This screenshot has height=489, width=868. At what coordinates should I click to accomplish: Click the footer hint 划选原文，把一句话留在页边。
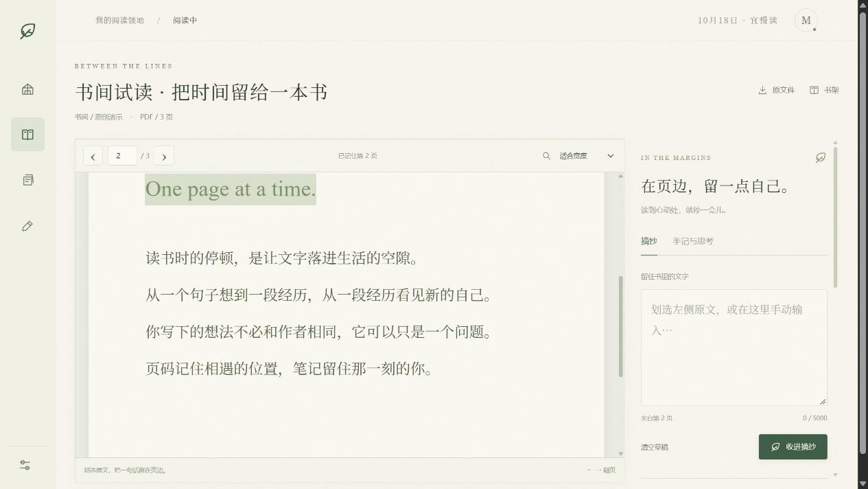click(126, 470)
